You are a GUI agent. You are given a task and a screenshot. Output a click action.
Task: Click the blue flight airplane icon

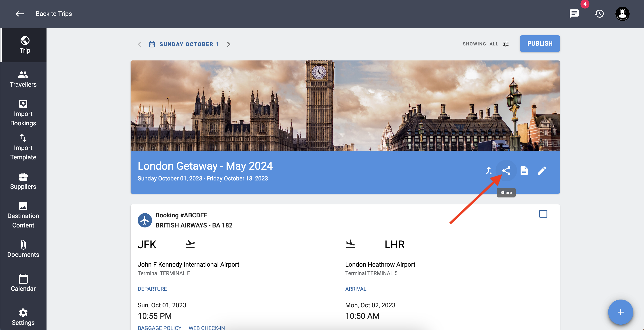click(x=145, y=220)
